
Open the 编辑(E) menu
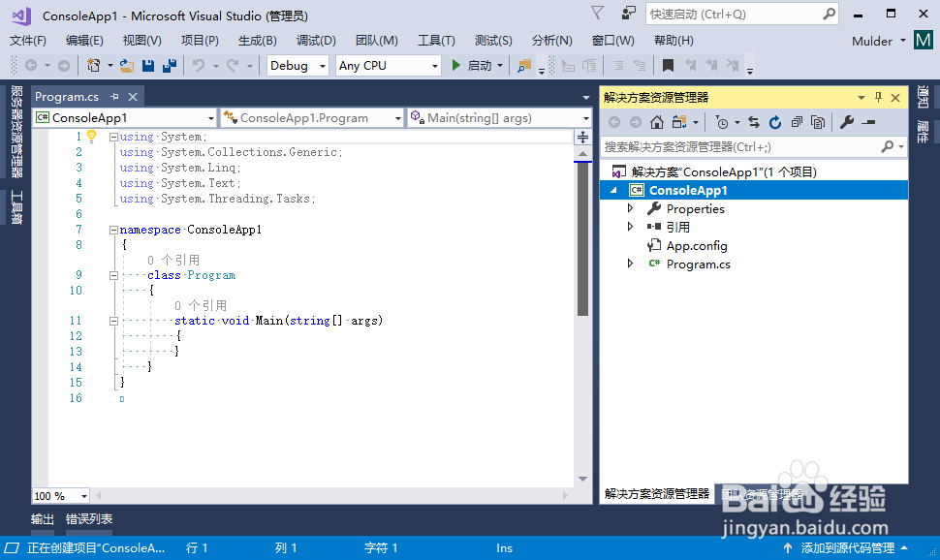pyautogui.click(x=84, y=40)
